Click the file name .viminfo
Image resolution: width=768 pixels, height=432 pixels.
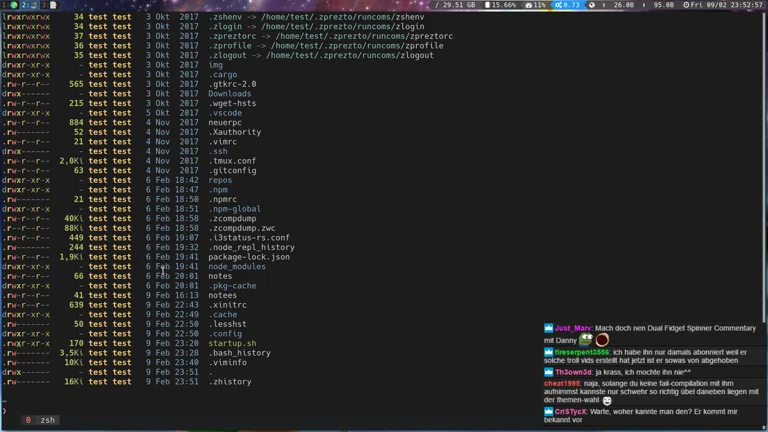[227, 362]
